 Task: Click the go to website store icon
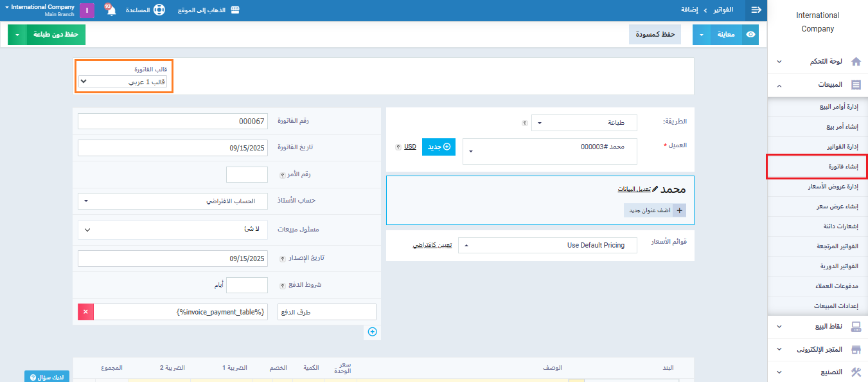pos(235,10)
